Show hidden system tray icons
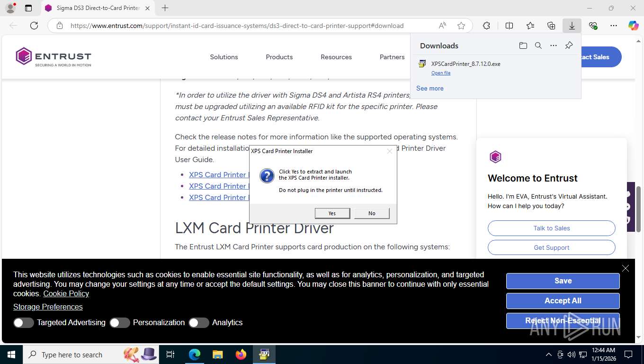Image resolution: width=644 pixels, height=364 pixels. pyautogui.click(x=549, y=355)
